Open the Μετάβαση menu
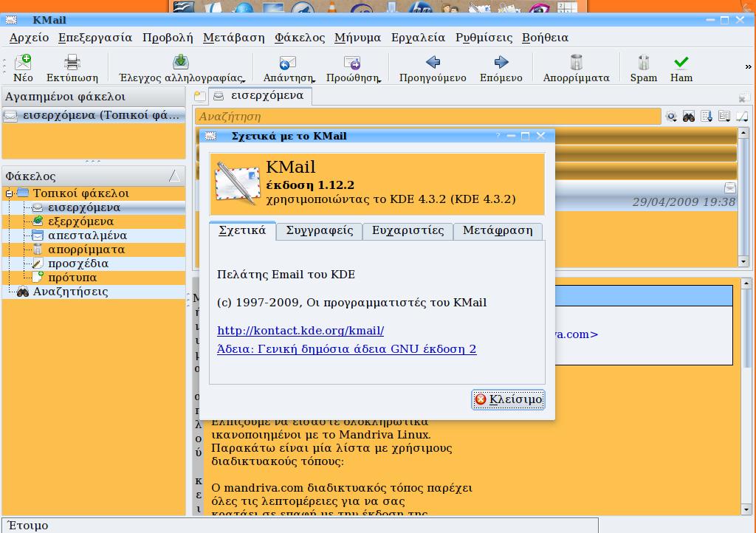 click(x=233, y=38)
